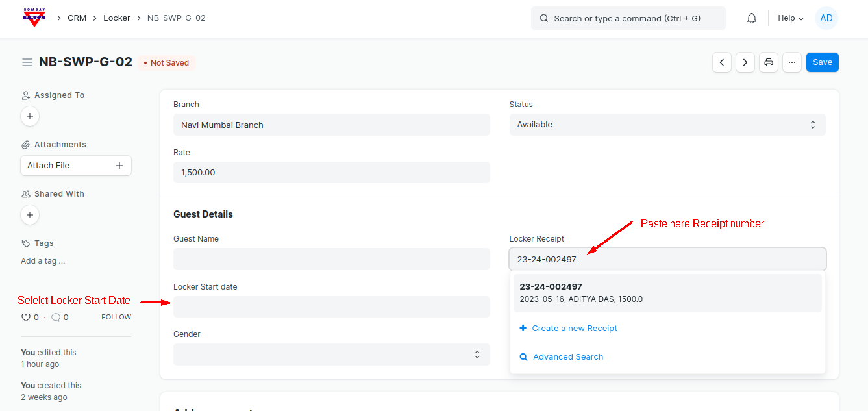
Task: Save the locker record
Action: tap(822, 62)
